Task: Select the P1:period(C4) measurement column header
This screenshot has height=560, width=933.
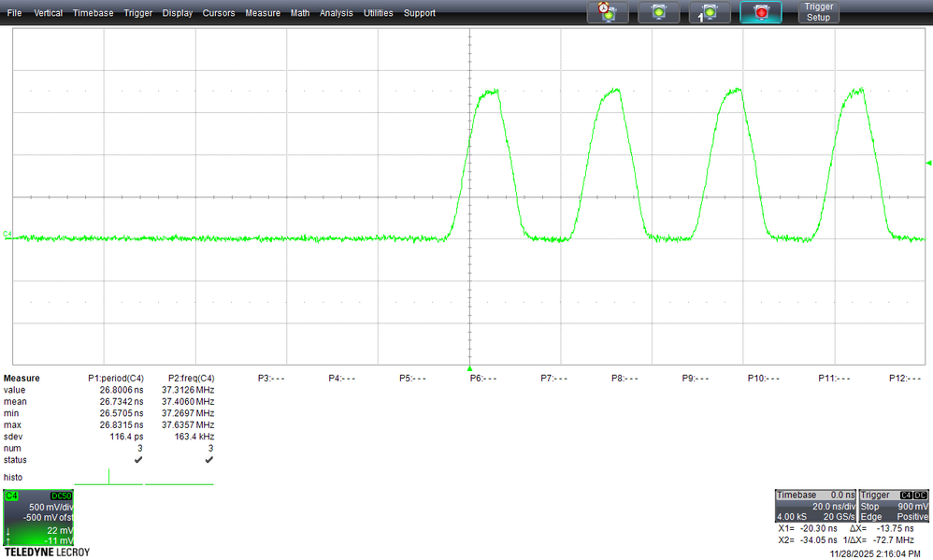Action: (x=115, y=379)
